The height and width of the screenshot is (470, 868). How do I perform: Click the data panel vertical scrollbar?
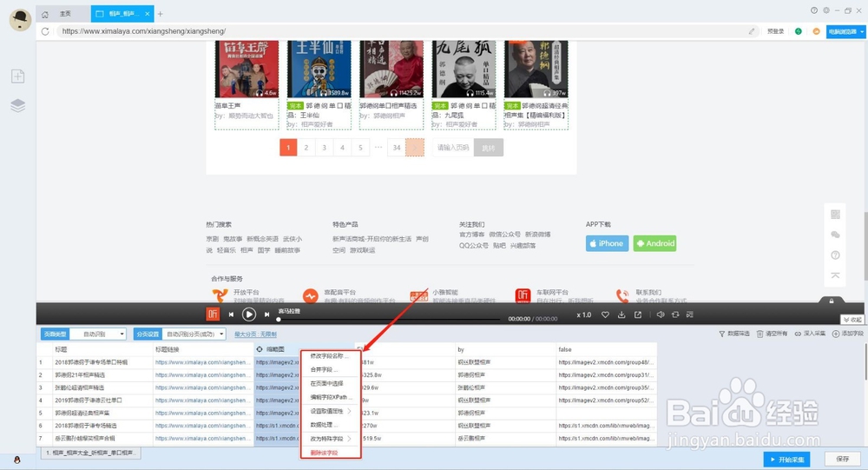coord(865,363)
